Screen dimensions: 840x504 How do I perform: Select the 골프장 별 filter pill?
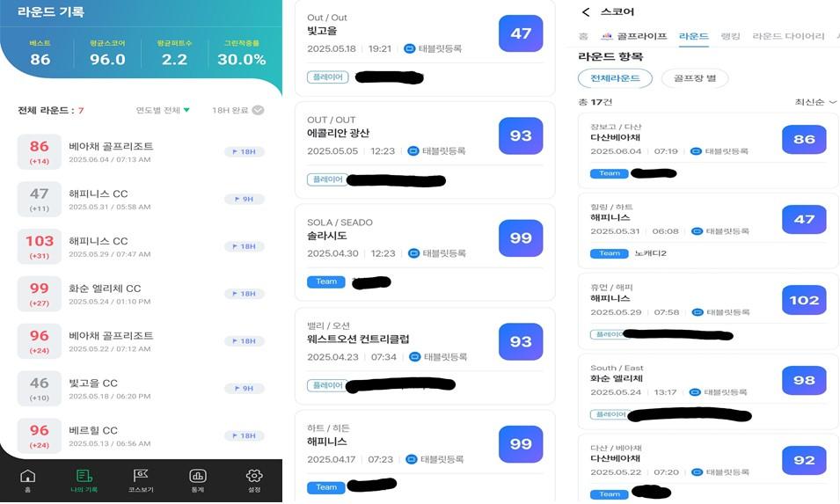[694, 78]
